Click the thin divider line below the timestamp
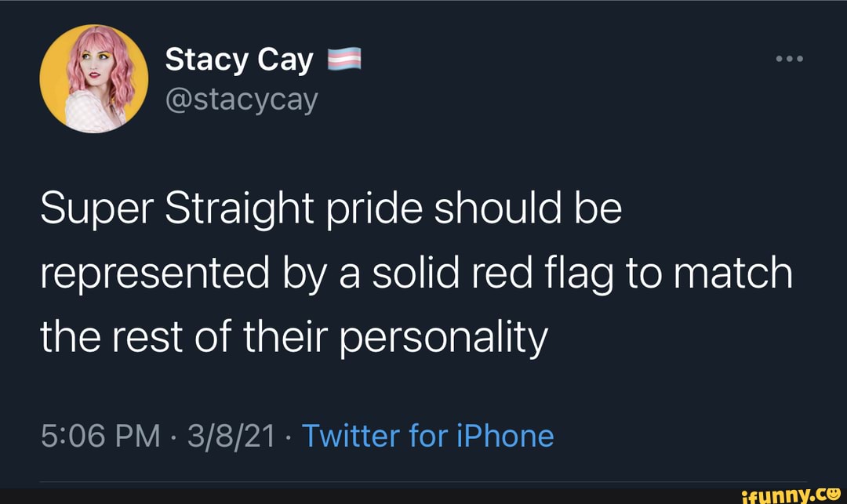847x504 pixels. pos(423,480)
